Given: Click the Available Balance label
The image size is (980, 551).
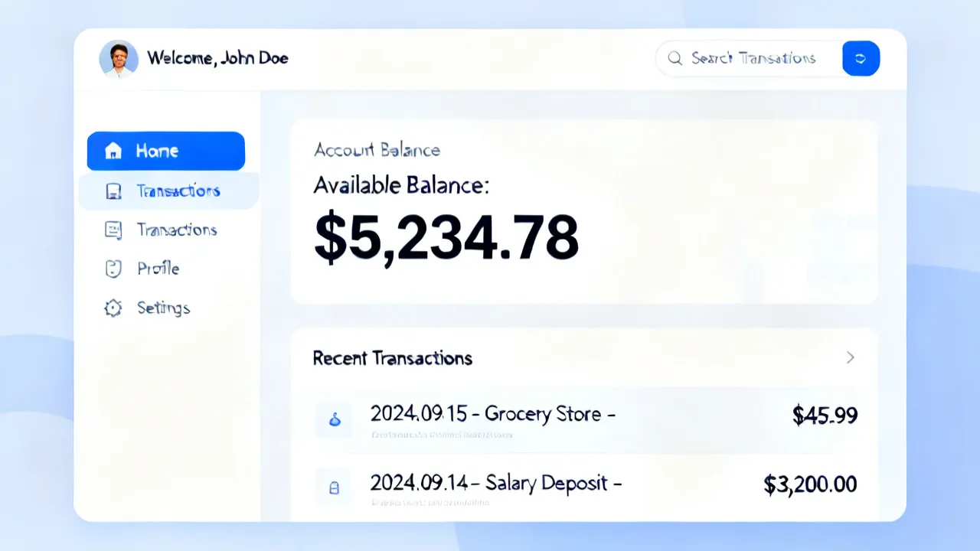Looking at the screenshot, I should 401,184.
